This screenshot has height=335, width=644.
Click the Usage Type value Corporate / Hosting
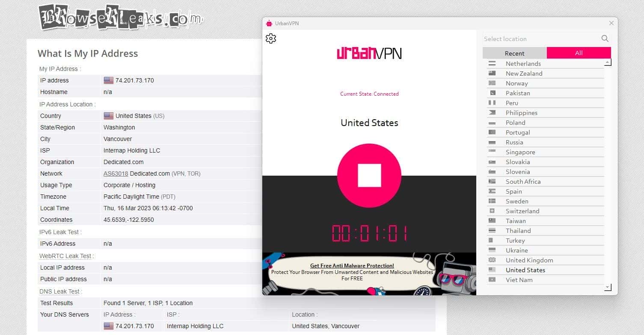130,185
